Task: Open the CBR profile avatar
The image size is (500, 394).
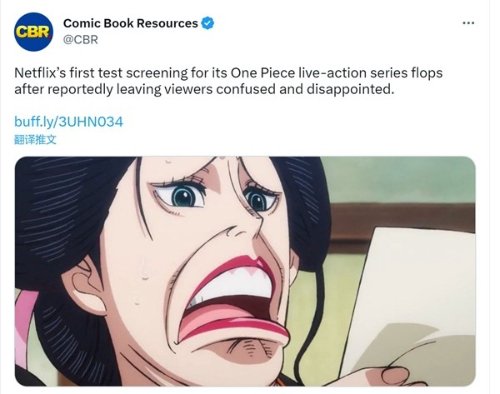Action: click(33, 32)
